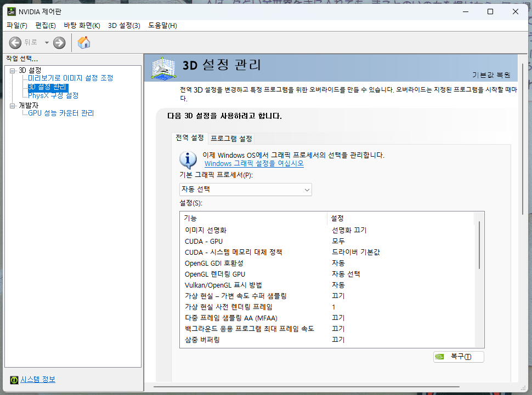Click the Back arrow toolbar icon
The height and width of the screenshot is (395, 532).
click(x=15, y=43)
